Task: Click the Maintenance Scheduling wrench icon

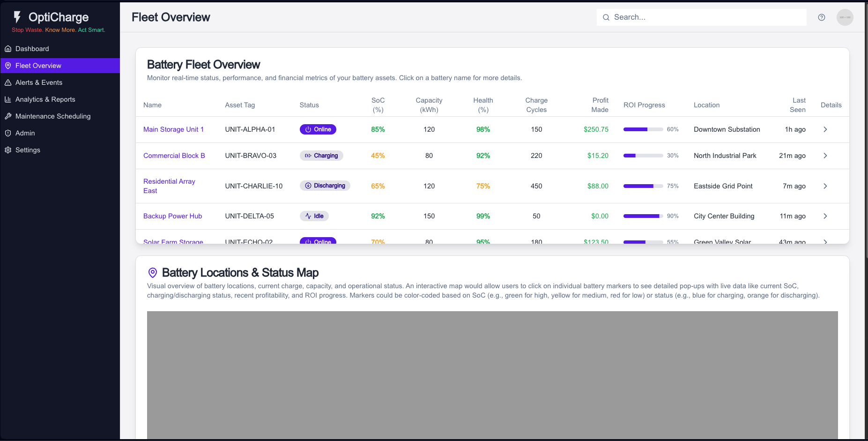Action: [x=8, y=116]
